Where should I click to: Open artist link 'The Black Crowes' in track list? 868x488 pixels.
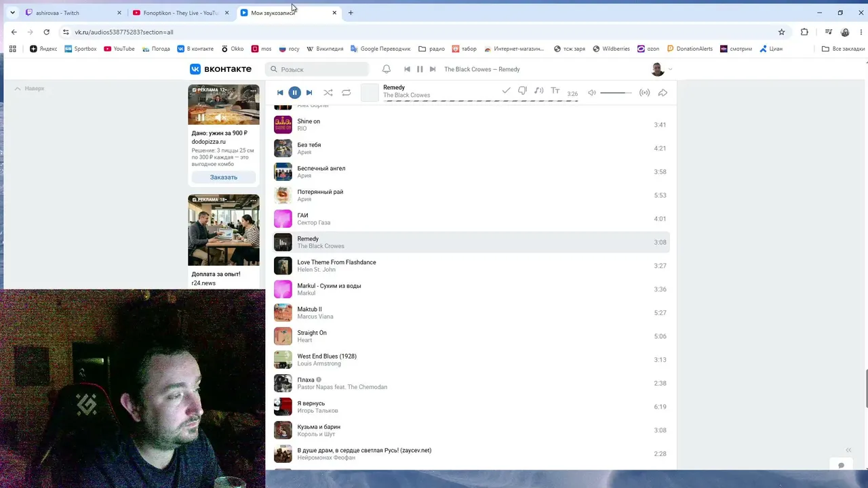click(x=321, y=246)
